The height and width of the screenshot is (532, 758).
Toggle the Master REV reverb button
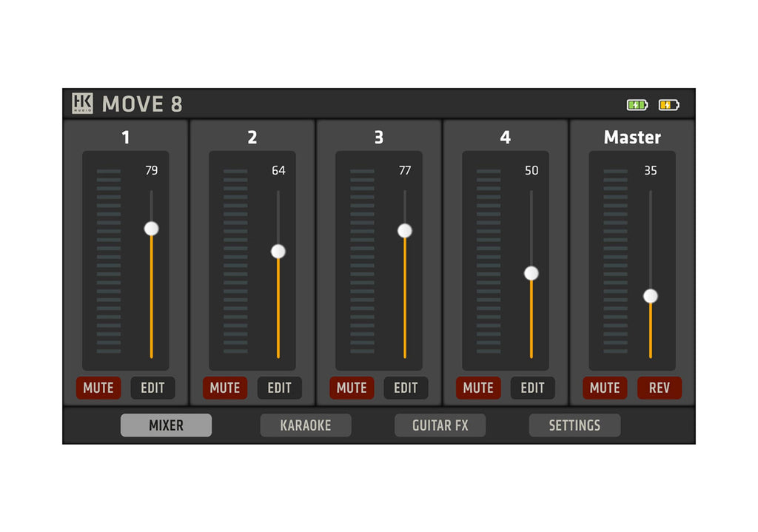(659, 388)
